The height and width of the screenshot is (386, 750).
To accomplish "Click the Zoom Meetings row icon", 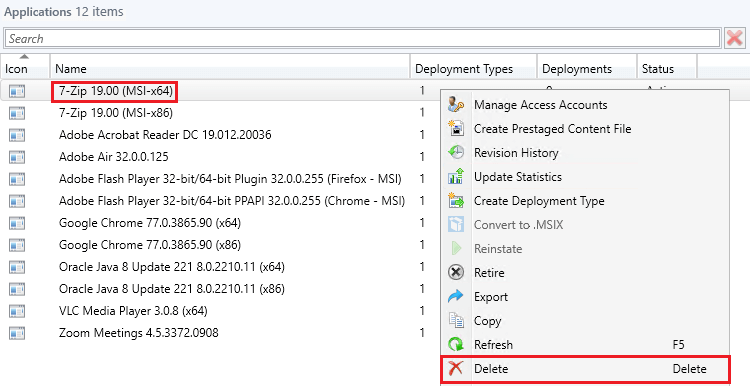I will pos(17,333).
